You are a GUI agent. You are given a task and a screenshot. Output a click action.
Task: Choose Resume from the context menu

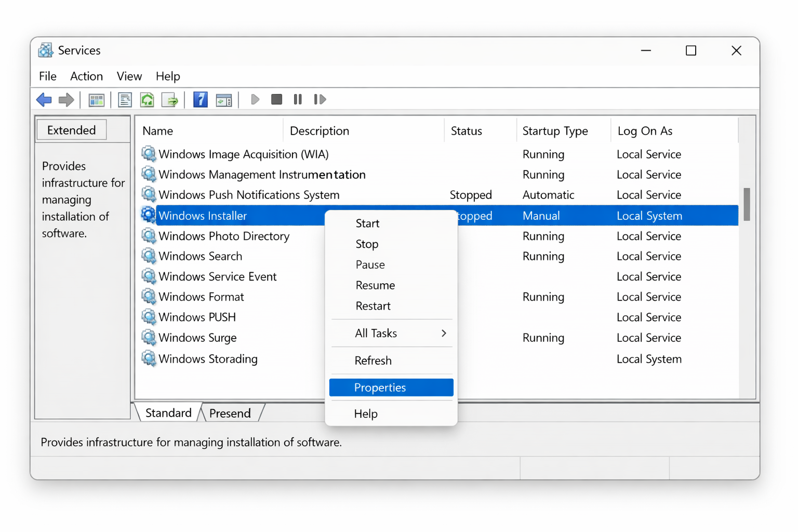coord(391,285)
